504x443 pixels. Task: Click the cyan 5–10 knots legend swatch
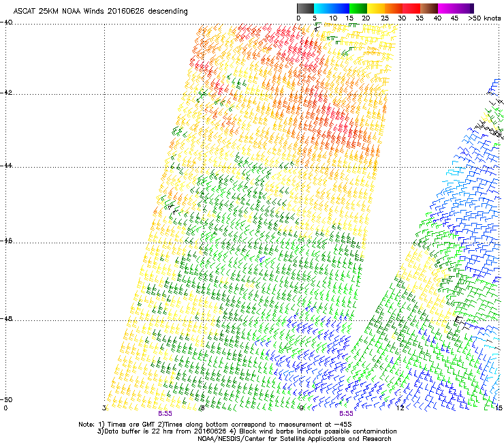(x=323, y=8)
